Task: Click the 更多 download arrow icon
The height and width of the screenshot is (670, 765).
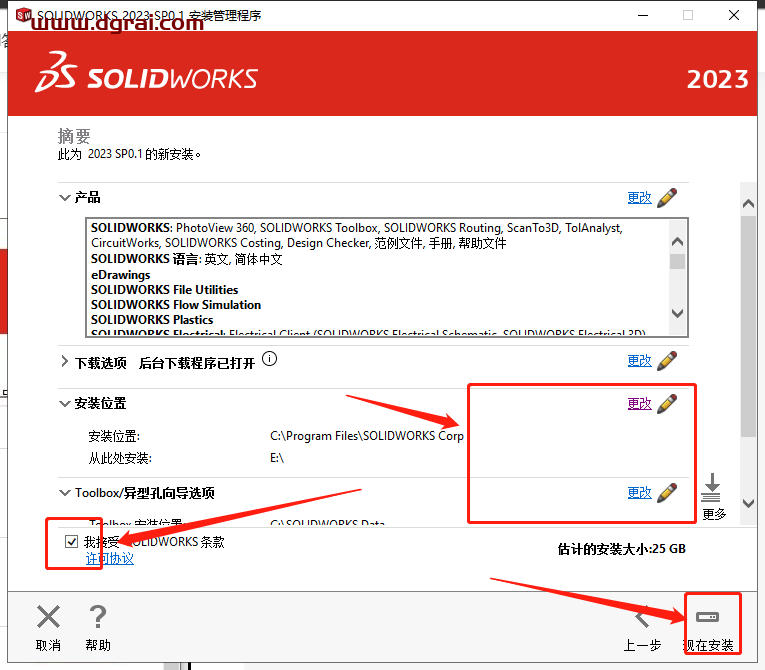Action: pyautogui.click(x=711, y=487)
